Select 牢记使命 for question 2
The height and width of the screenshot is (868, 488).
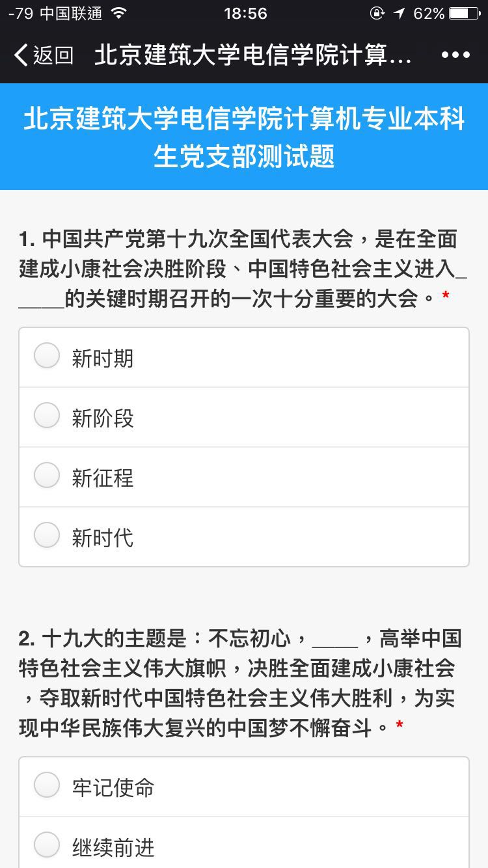click(x=47, y=786)
